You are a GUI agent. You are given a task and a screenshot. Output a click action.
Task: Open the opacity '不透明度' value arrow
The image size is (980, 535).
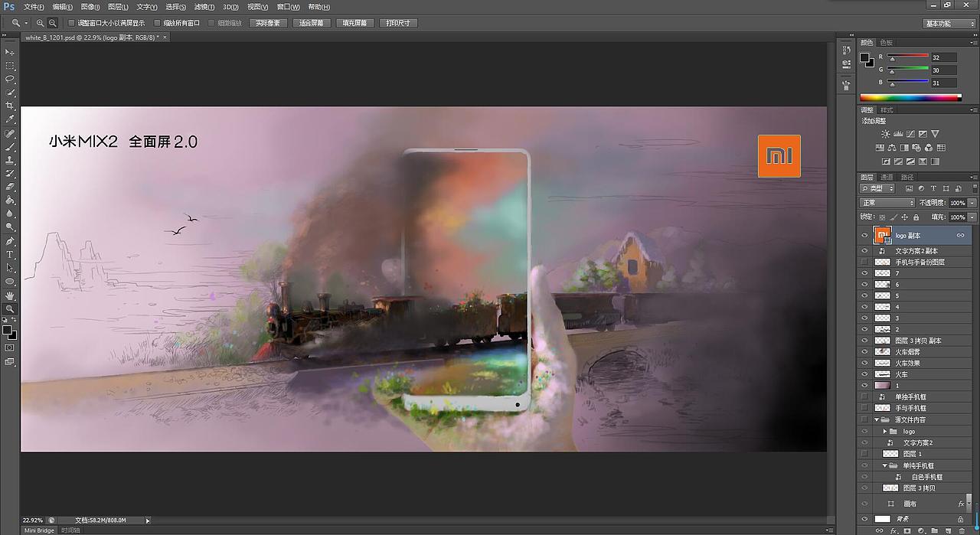click(x=972, y=203)
